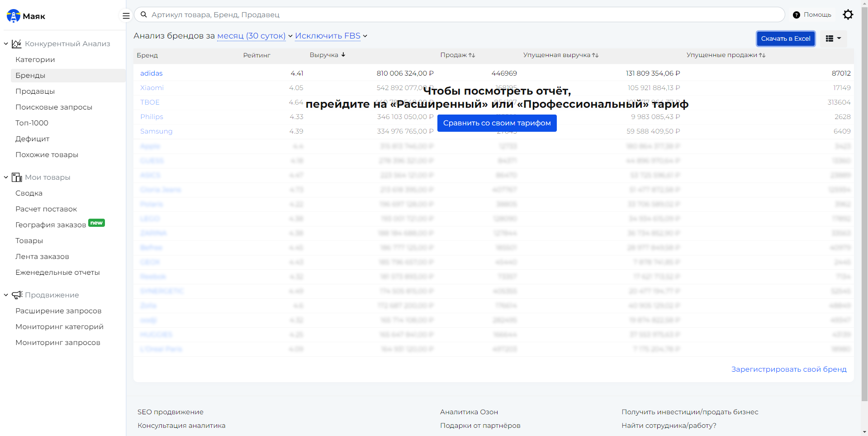868x436 pixels.
Task: Click Получить инвестиции/продать бизнес link
Action: pos(690,412)
